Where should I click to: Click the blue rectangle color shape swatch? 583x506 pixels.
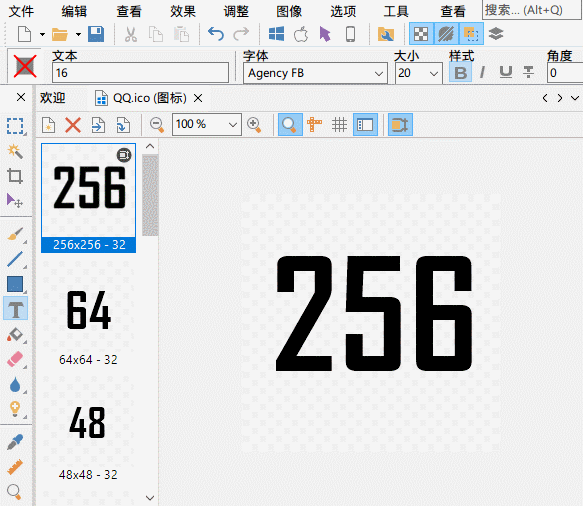15,284
